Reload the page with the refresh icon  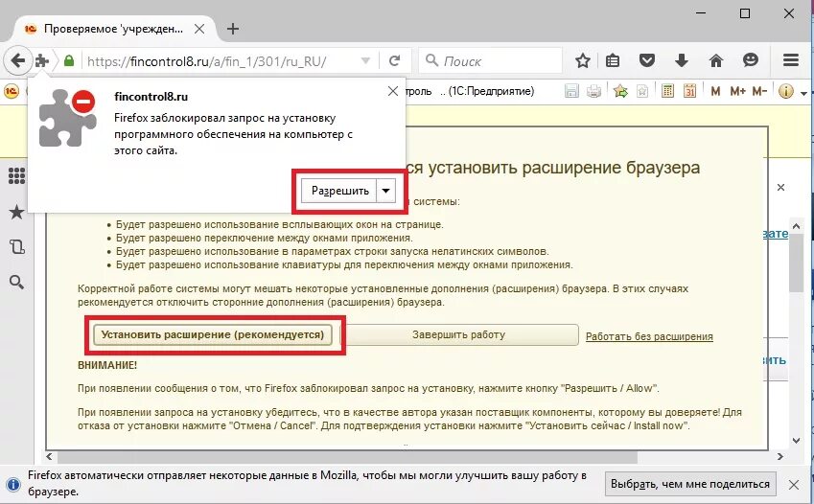pyautogui.click(x=395, y=61)
